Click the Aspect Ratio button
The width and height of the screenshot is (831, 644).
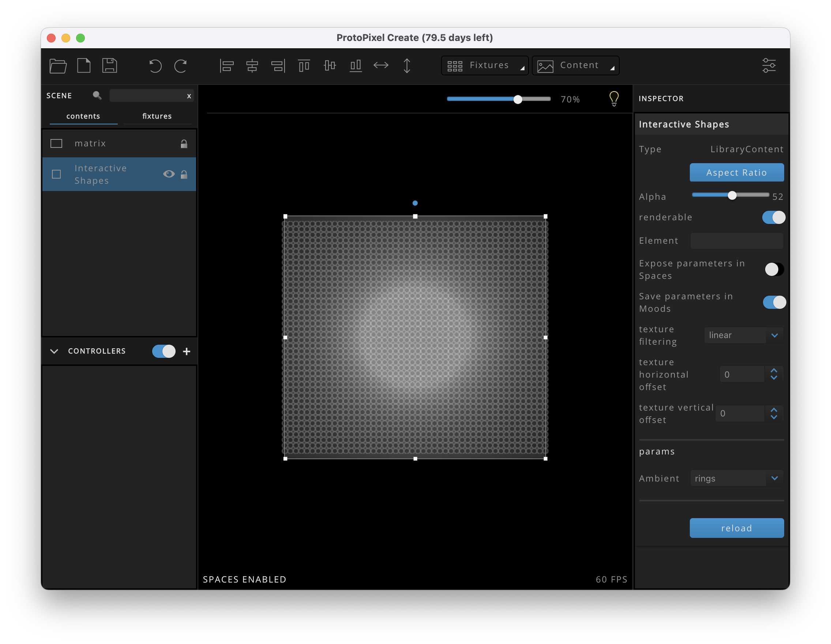(737, 172)
